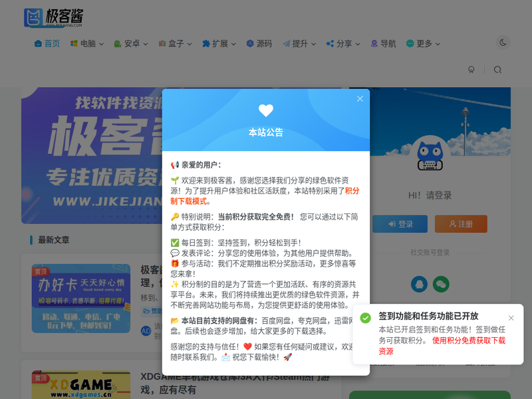532x399 pixels.
Task: Click the box icon beside 盒子
Action: pyautogui.click(x=162, y=43)
